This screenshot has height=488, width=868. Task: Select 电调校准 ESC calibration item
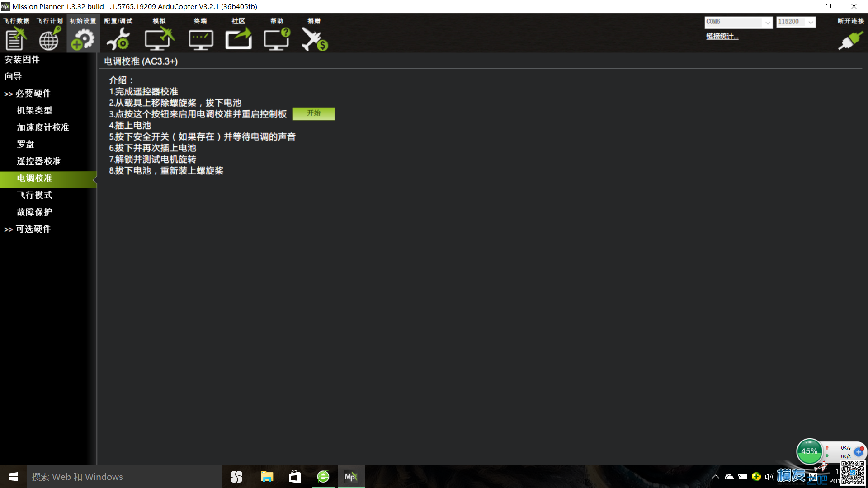48,178
